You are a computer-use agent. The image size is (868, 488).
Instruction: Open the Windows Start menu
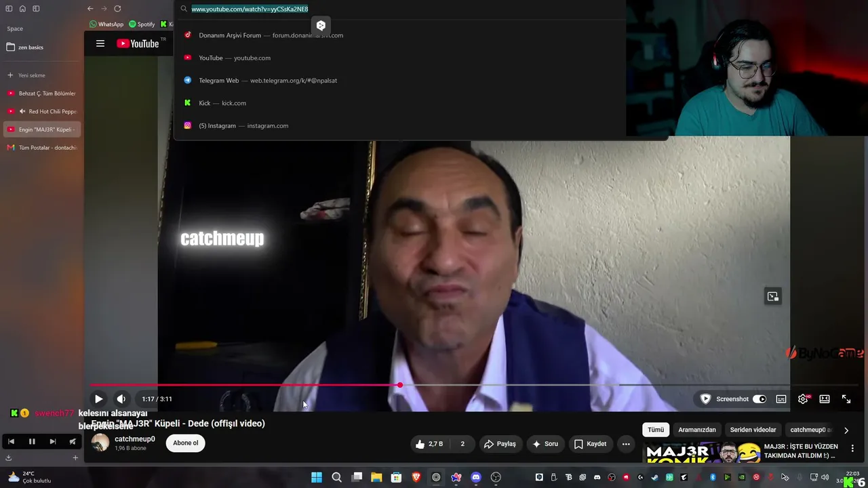pyautogui.click(x=317, y=477)
